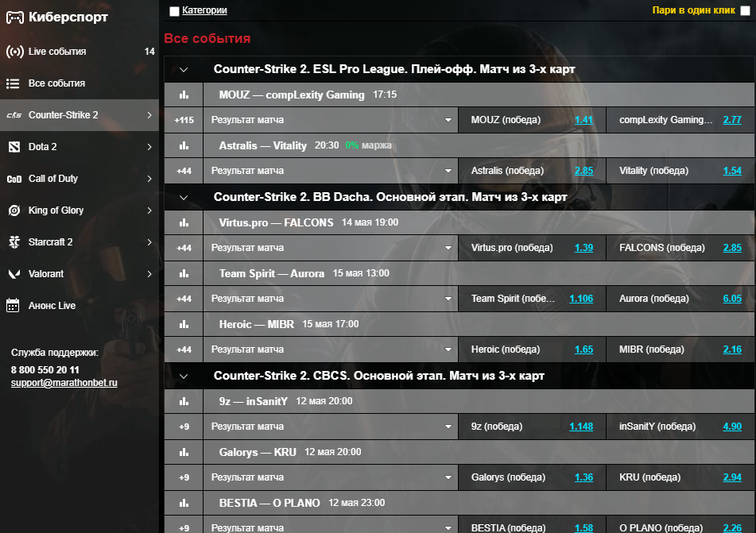Viewport: 756px width, 533px height.
Task: Open Анонс Live in the sidebar
Action: 79,306
